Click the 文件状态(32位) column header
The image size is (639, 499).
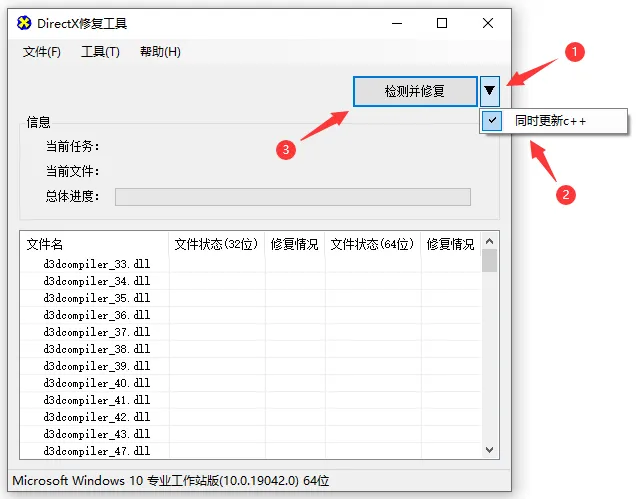coord(216,244)
